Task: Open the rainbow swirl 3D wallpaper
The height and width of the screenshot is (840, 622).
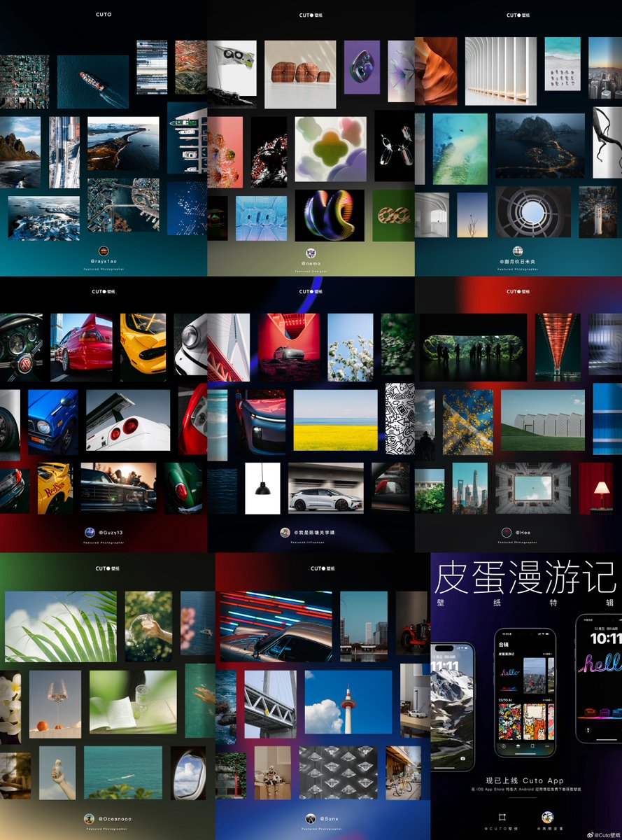Action: (330, 216)
